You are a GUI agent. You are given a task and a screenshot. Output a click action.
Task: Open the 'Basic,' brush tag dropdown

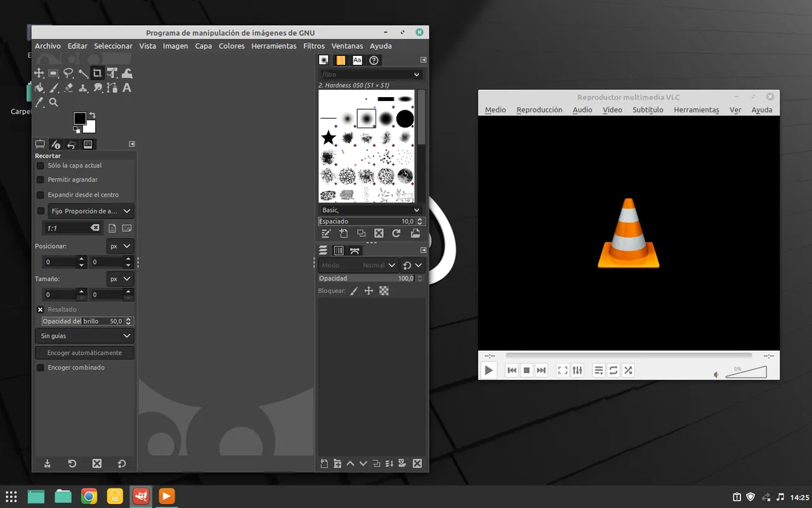tap(371, 210)
